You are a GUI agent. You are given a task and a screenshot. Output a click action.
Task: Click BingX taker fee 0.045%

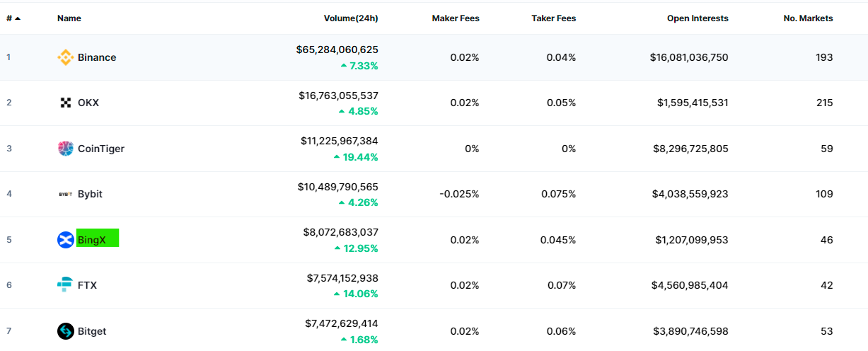click(x=559, y=240)
